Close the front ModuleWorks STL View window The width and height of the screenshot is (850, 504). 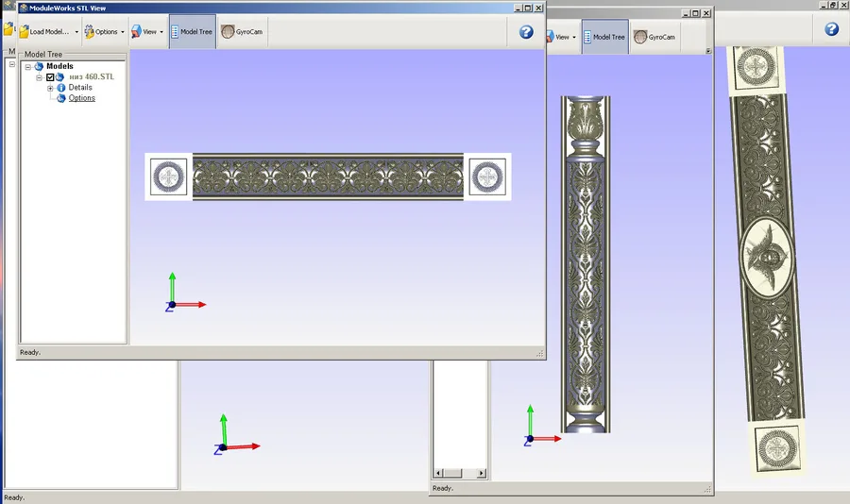tap(538, 8)
